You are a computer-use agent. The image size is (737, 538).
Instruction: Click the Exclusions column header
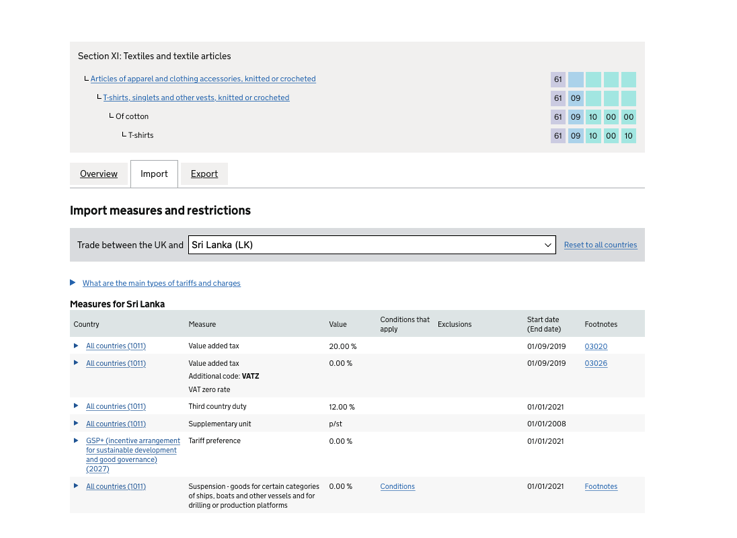(455, 324)
